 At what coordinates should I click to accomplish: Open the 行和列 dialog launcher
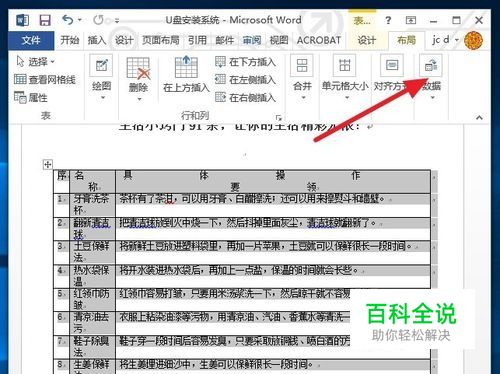[279, 117]
